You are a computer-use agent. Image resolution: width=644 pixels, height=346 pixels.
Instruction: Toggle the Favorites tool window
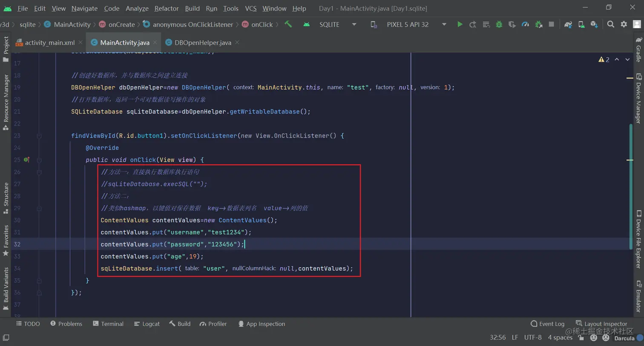pyautogui.click(x=6, y=240)
